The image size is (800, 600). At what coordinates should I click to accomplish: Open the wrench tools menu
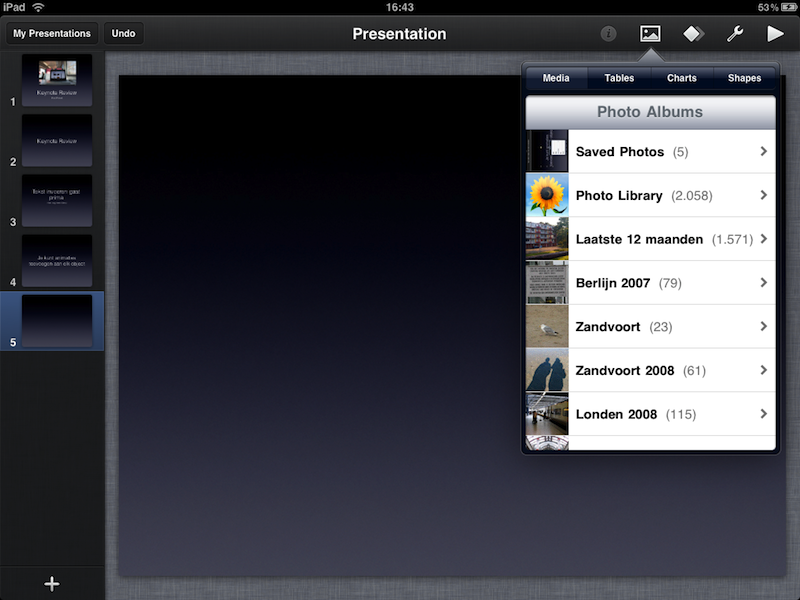click(x=734, y=33)
